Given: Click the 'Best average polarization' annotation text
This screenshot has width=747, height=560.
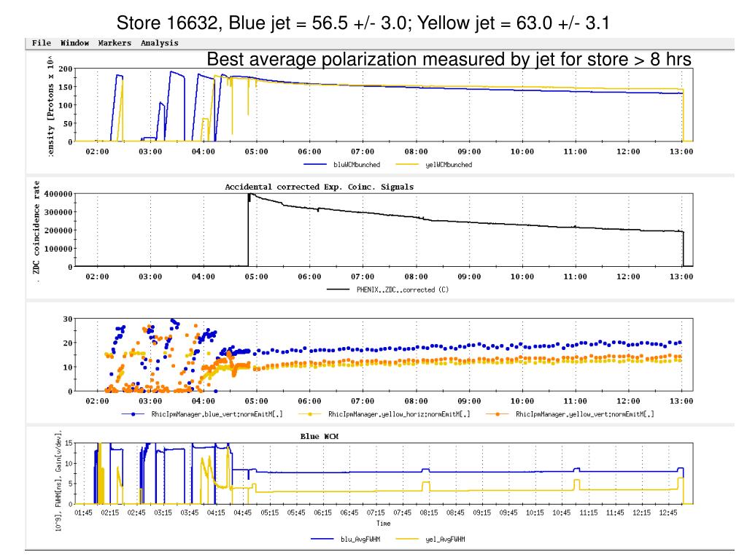Looking at the screenshot, I should pos(449,59).
